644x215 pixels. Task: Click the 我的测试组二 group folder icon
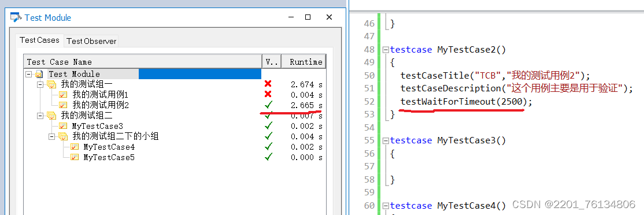pyautogui.click(x=51, y=116)
